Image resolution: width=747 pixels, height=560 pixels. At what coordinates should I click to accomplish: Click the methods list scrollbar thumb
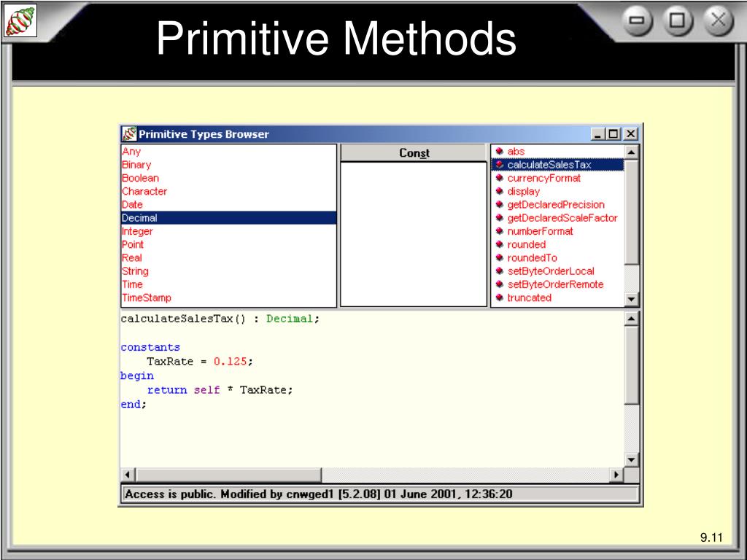click(631, 212)
